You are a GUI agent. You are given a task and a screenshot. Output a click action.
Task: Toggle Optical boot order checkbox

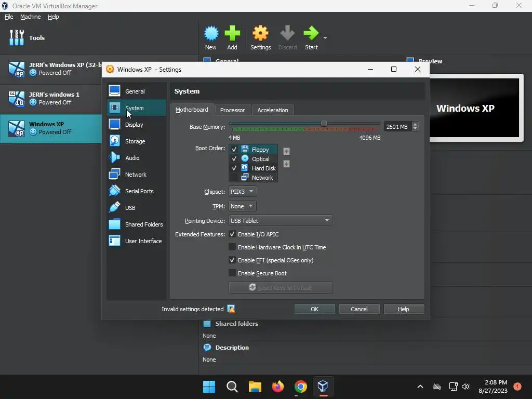[x=234, y=159]
